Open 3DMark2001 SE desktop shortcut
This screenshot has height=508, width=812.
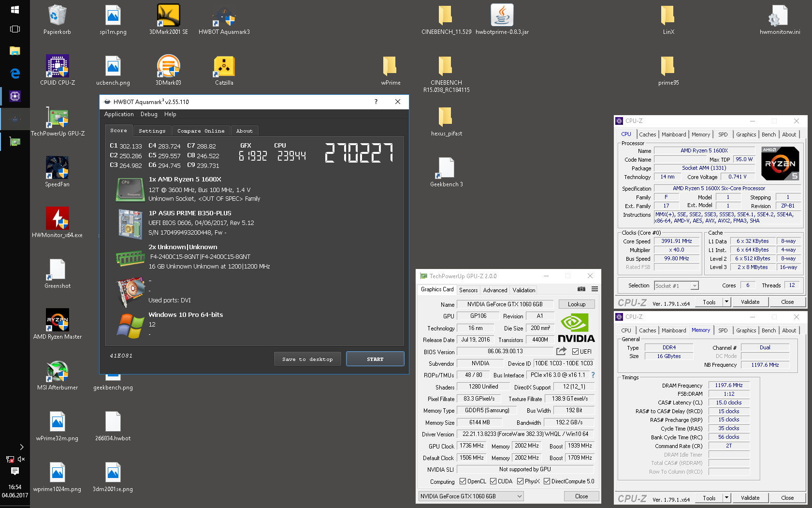pos(168,19)
